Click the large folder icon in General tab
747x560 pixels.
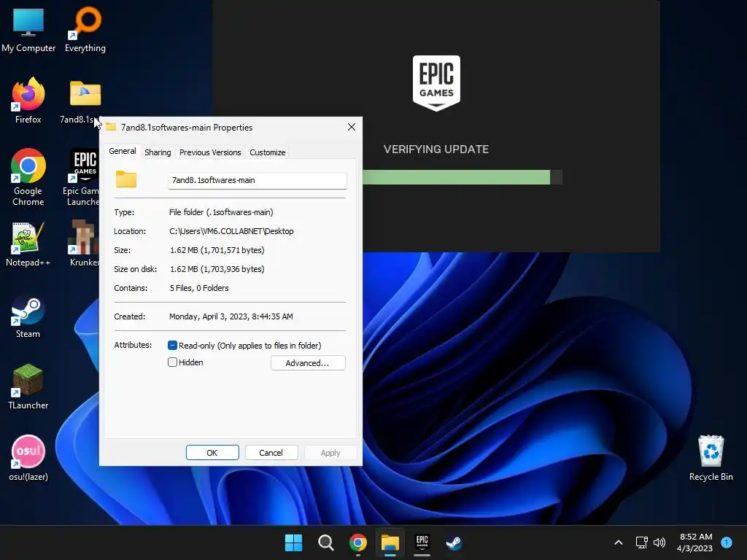(126, 179)
